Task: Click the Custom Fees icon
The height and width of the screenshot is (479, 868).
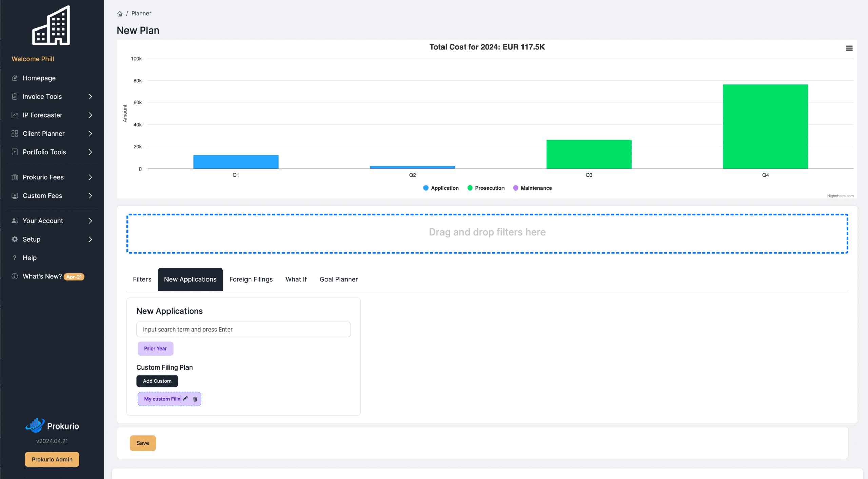Action: pyautogui.click(x=15, y=196)
